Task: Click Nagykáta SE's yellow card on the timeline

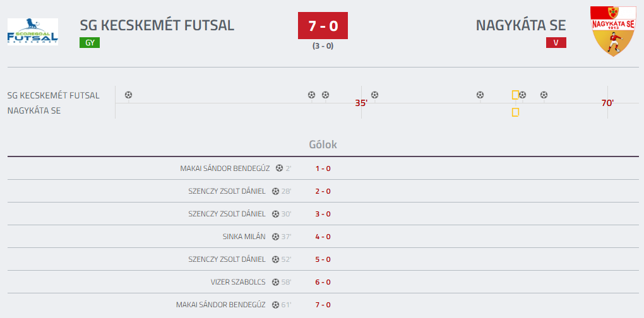Action: pos(515,112)
